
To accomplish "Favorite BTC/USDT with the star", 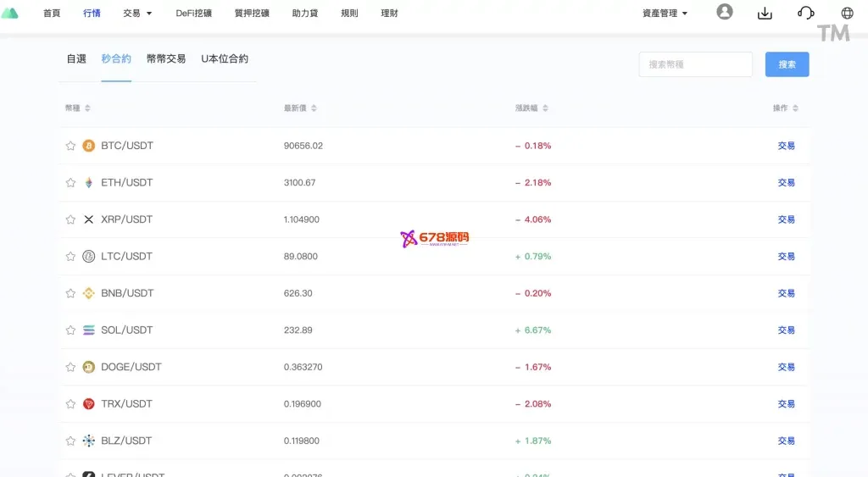I will pos(70,146).
